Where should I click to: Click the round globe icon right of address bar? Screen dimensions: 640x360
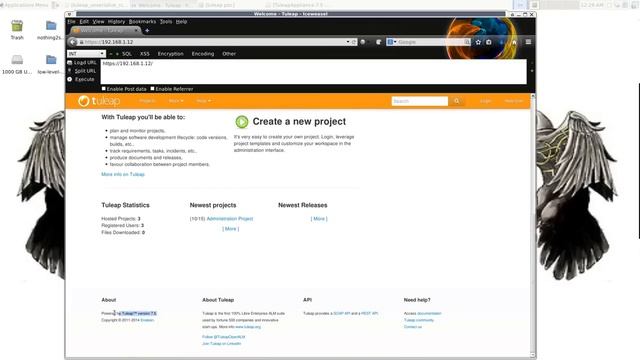pyautogui.click(x=362, y=42)
